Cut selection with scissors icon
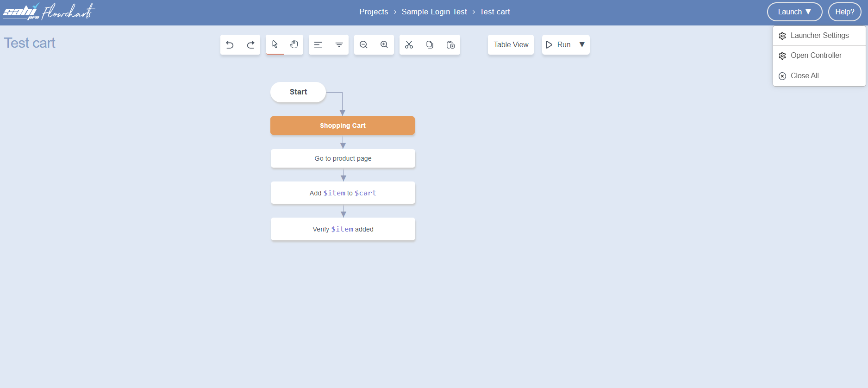Image resolution: width=868 pixels, height=388 pixels. click(x=409, y=45)
